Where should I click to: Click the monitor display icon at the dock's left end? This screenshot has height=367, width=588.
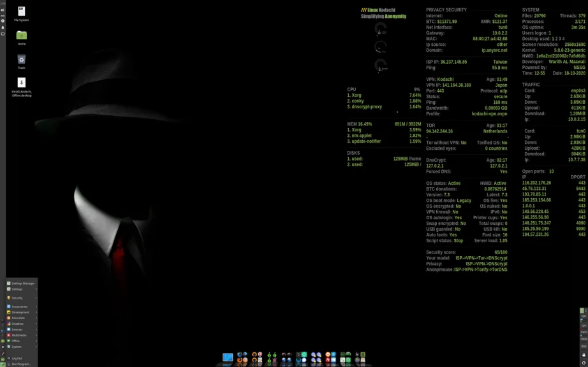(228, 357)
